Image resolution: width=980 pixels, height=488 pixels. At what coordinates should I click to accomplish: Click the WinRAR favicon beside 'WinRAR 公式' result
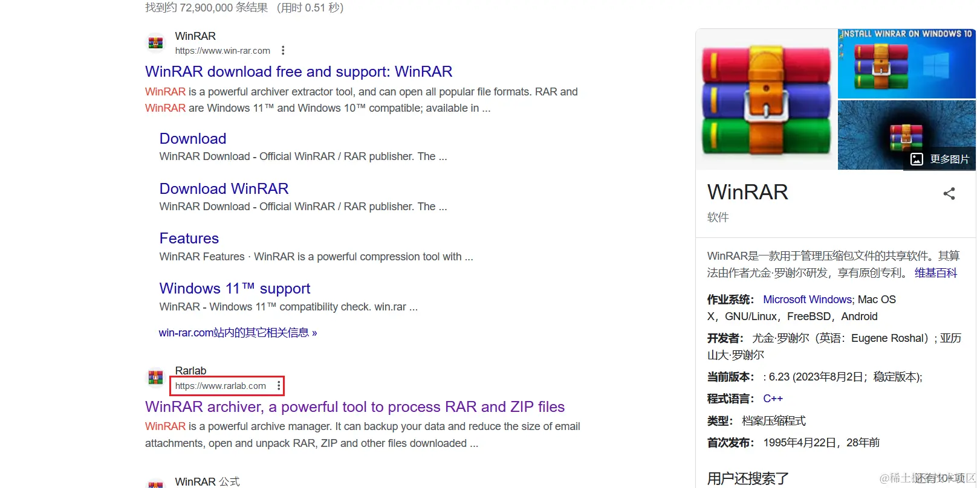coord(156,484)
